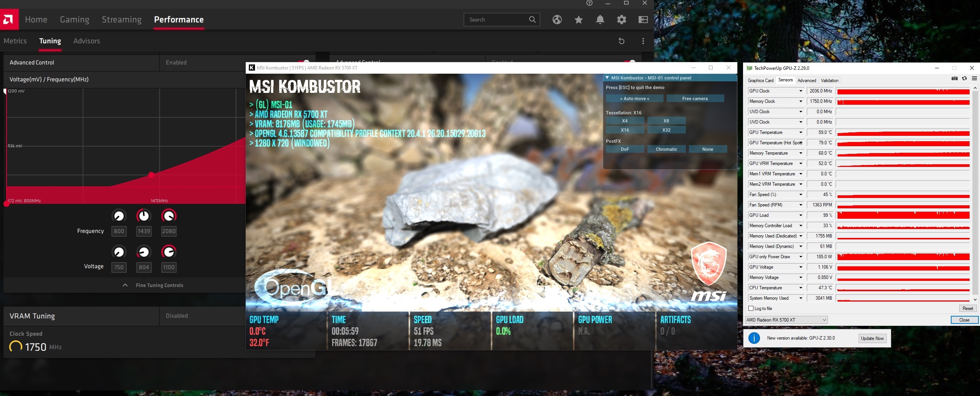This screenshot has height=396, width=980.
Task: Toggle the sidebar layout icon
Action: [643, 20]
